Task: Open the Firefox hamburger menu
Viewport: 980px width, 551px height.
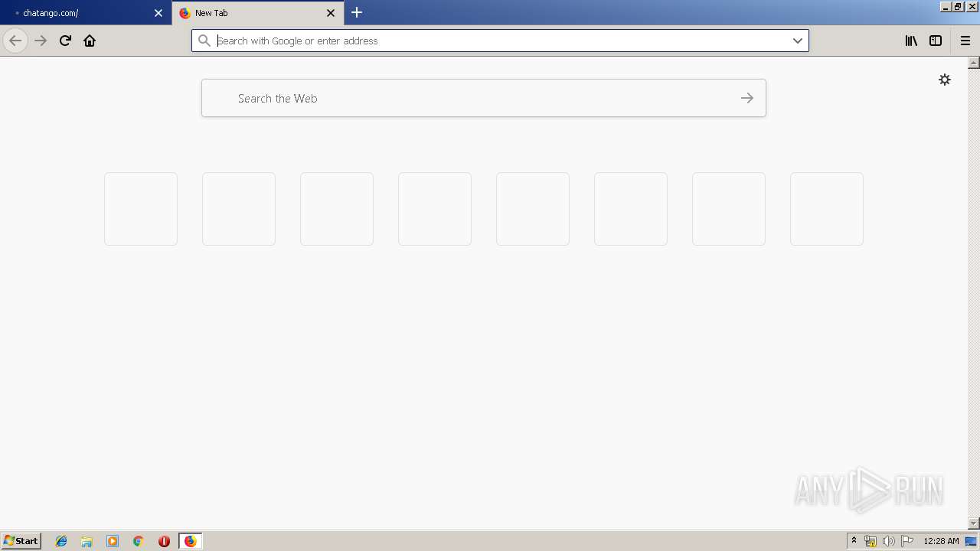Action: coord(965,41)
